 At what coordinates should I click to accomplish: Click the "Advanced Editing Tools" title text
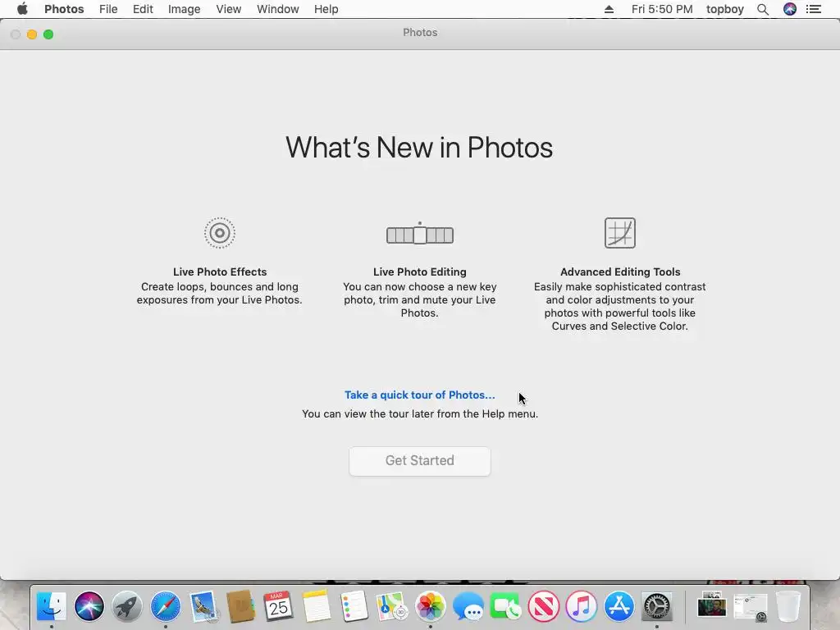point(620,272)
